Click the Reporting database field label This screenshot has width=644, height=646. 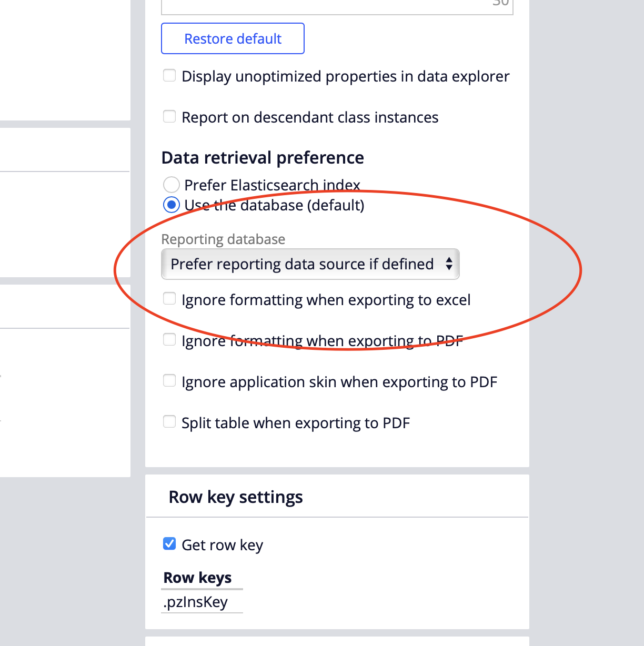pos(223,239)
